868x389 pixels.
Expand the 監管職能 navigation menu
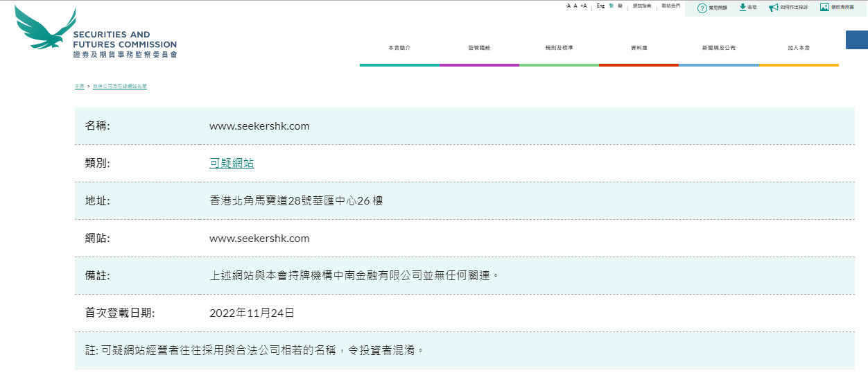coord(479,48)
